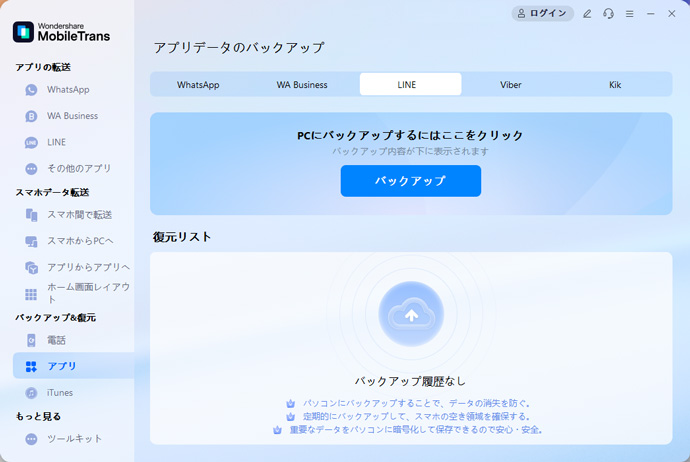This screenshot has width=690, height=462.
Task: Click the blue バックアップ button
Action: [411, 181]
